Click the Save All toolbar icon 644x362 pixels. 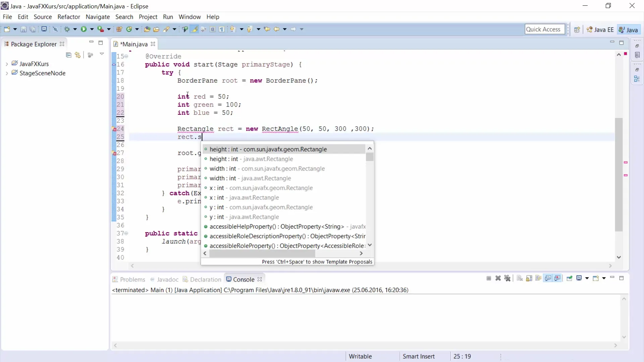(x=33, y=29)
